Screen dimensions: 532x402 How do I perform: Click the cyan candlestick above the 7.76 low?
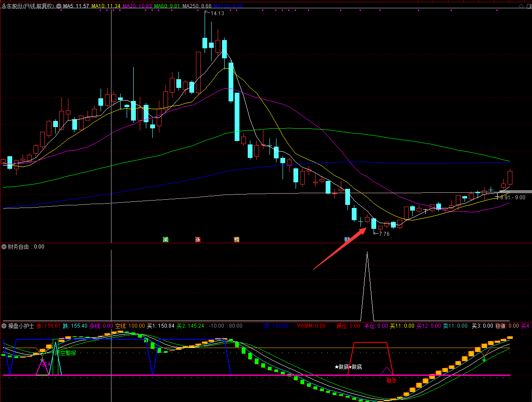click(x=374, y=224)
